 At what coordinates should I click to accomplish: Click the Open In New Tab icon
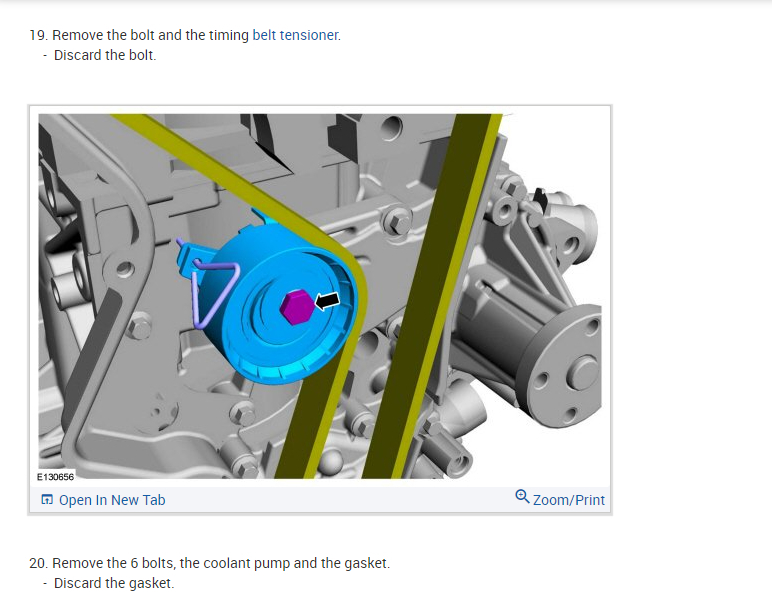47,500
